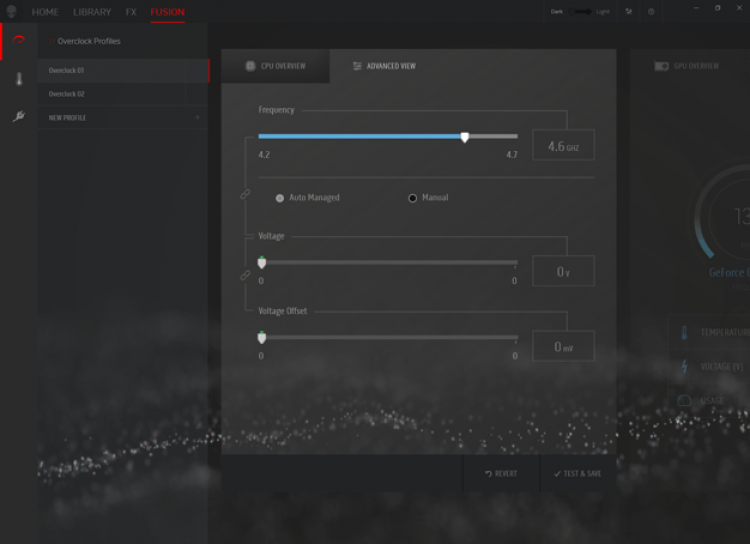Click the TEMPERATURE label in GPU panel
Viewport: 750px width, 544px height.
(725, 333)
